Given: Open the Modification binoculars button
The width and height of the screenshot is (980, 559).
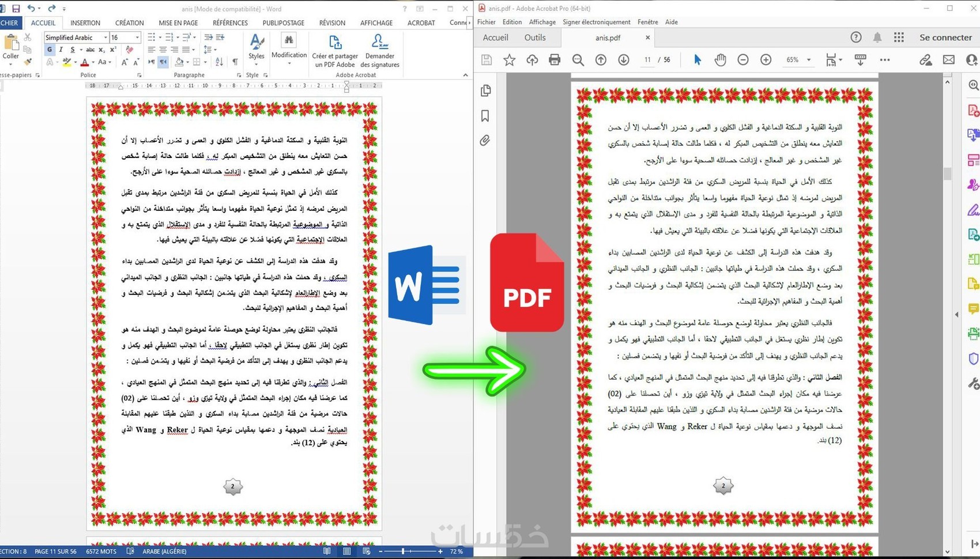Looking at the screenshot, I should tap(289, 49).
